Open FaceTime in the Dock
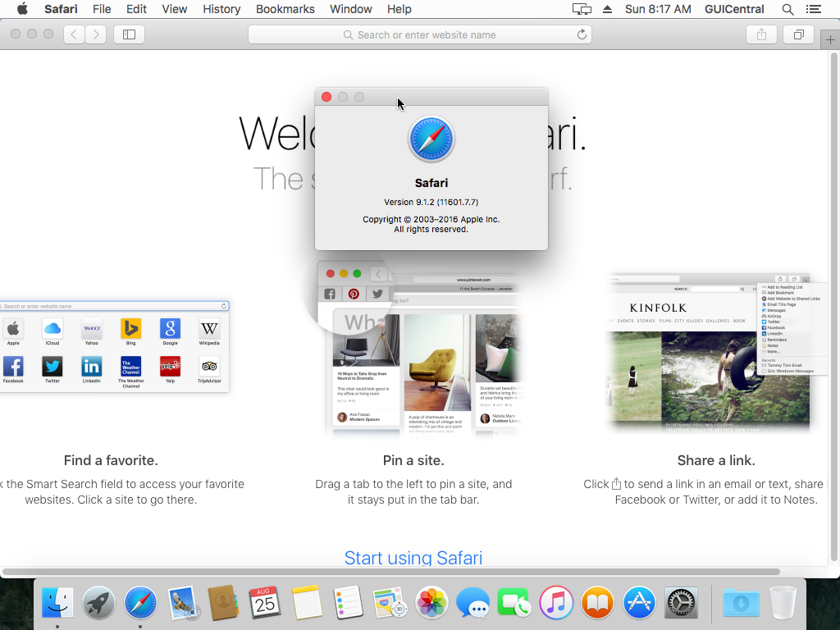Screen dimensions: 840x630 pos(514,602)
